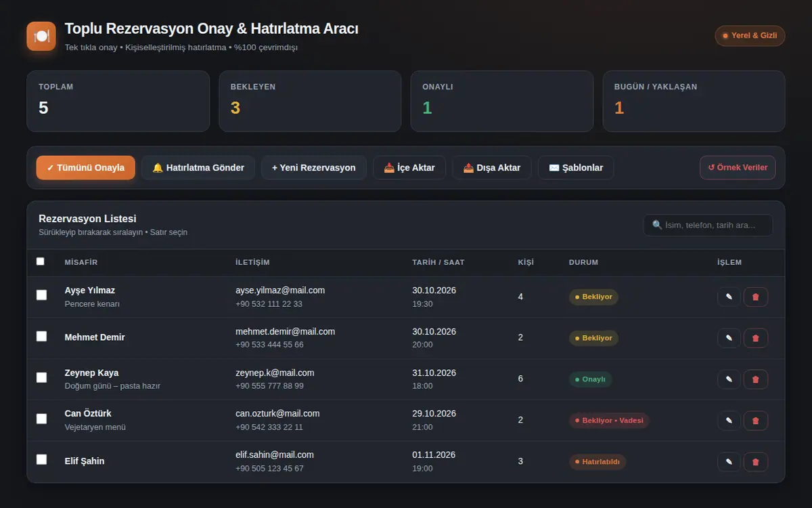Click the date 01.11.2026
Screen dimensions: 812x508
click(434, 454)
